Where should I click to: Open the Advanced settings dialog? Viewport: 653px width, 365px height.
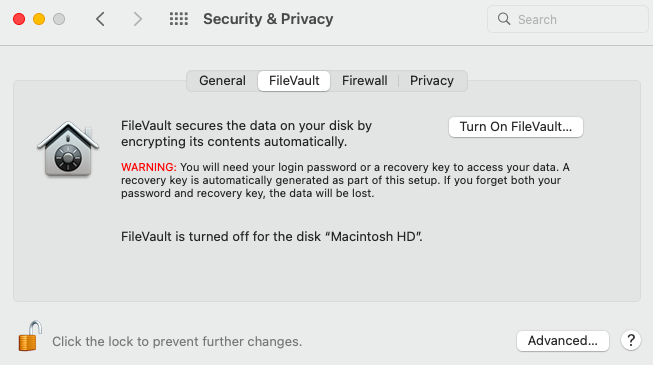tap(563, 341)
